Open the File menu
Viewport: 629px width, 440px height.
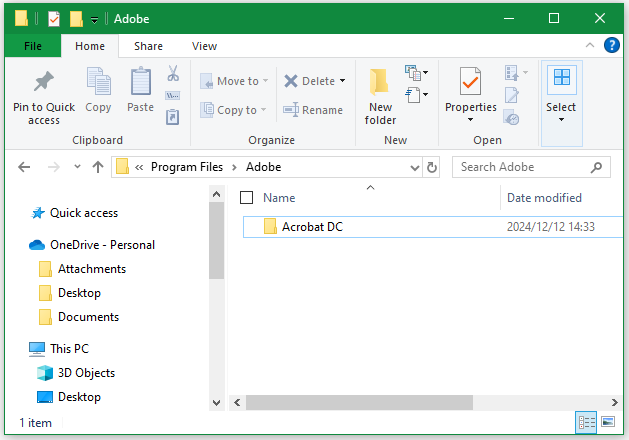(33, 46)
